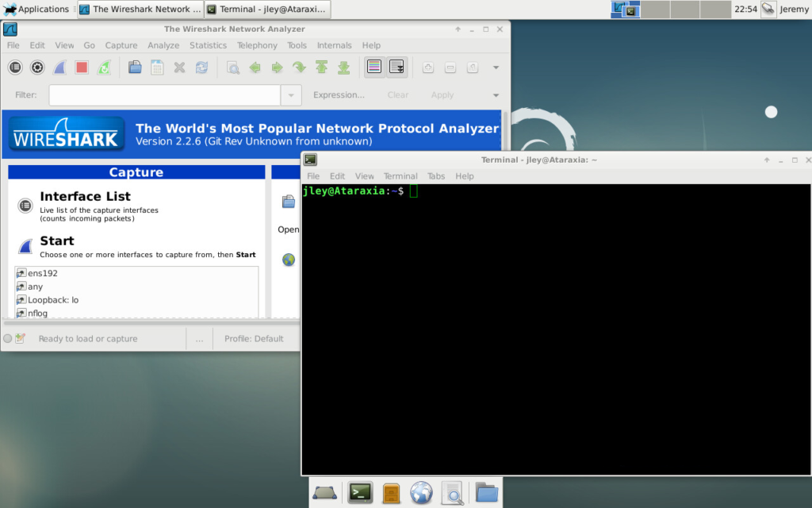Zoom out toolbar icon in Wireshark
Screen dimensions: 812x508
point(450,67)
